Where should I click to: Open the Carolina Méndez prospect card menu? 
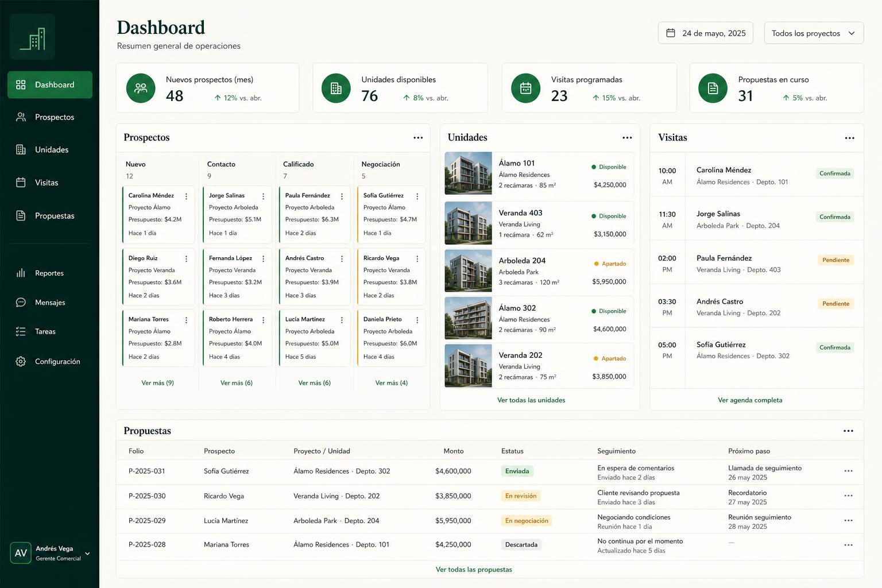tap(186, 196)
